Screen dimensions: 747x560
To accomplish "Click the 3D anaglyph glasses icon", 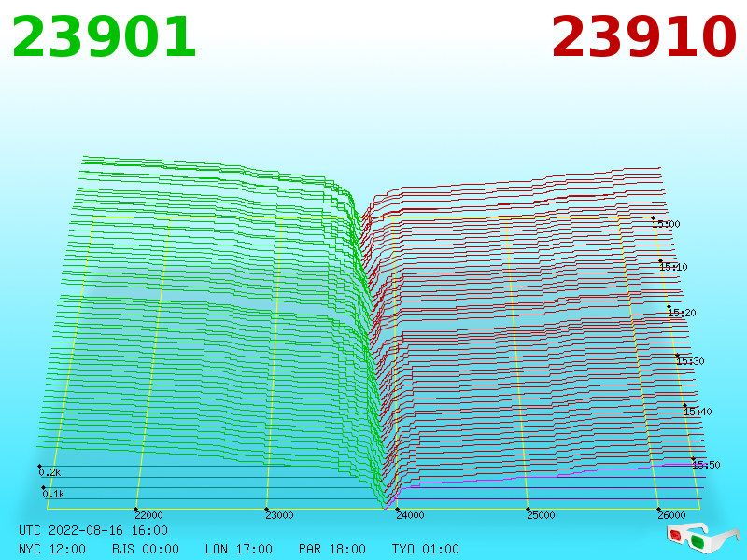I will pos(703,538).
